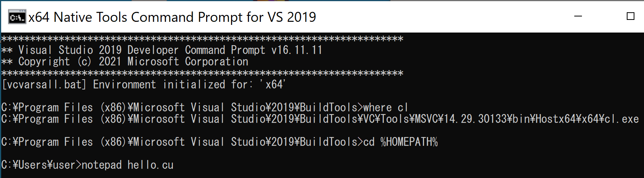
Task: Click the 'C:¥Users¥user>' prompt
Action: [41, 165]
